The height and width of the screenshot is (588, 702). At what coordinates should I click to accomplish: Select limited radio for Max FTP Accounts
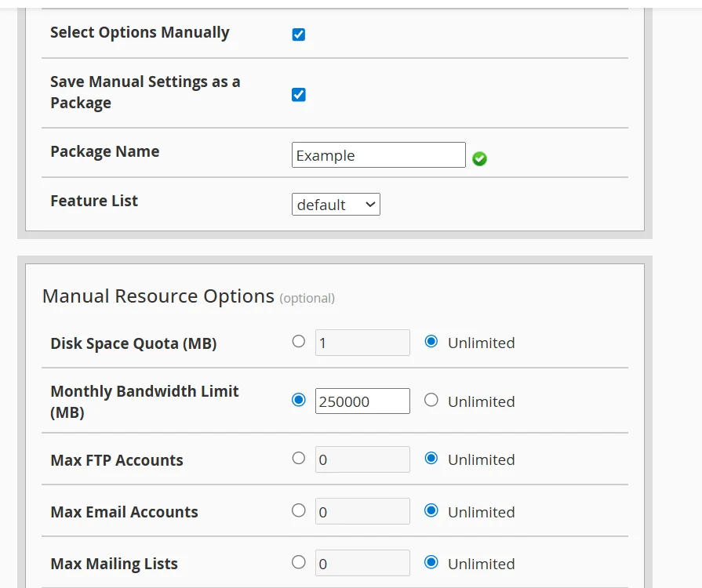click(299, 459)
